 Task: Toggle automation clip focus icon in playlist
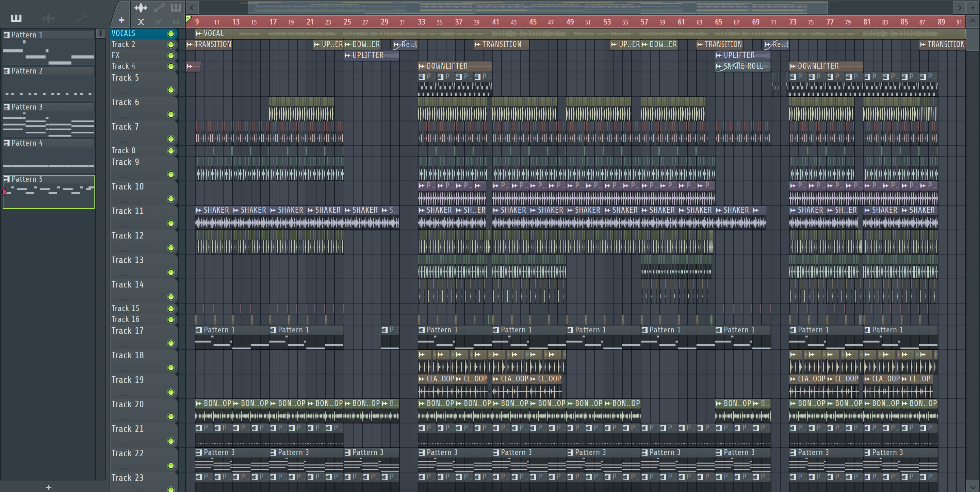tap(159, 7)
